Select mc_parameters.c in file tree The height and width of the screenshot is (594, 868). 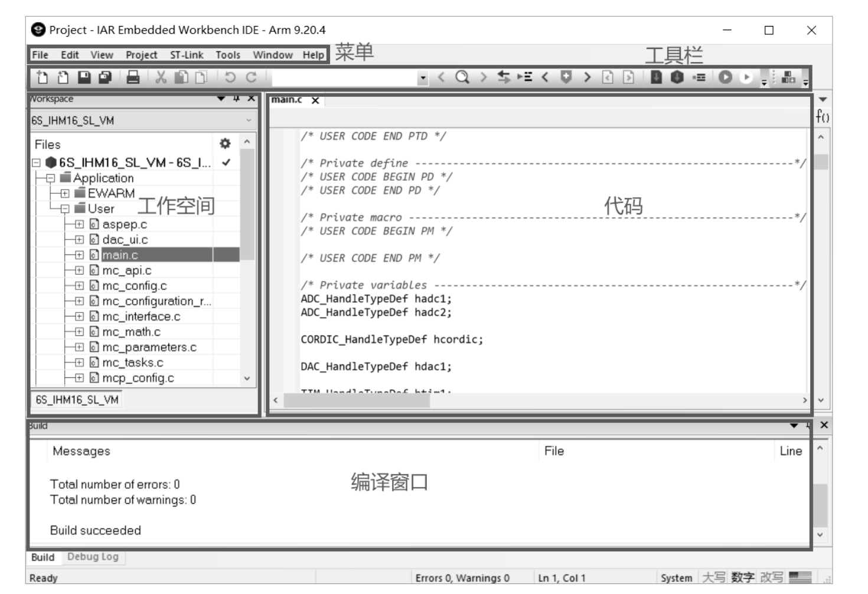tap(149, 347)
